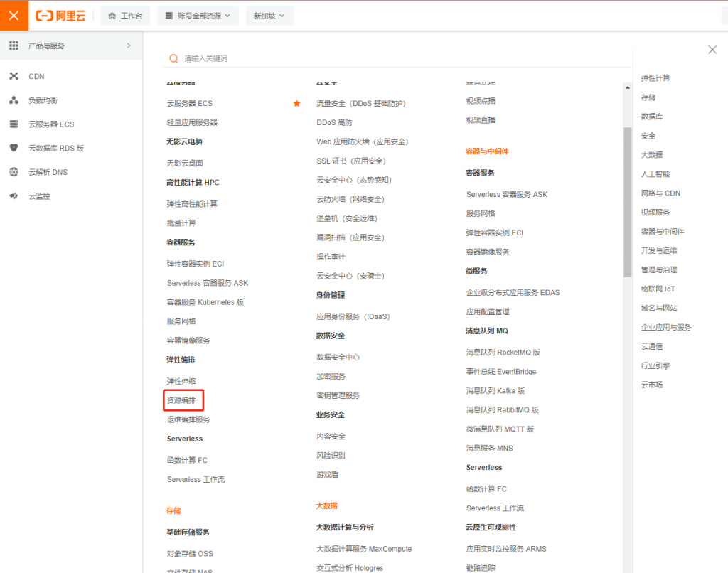Open Serverless 工作流 in first column
The image size is (728, 573).
point(196,479)
